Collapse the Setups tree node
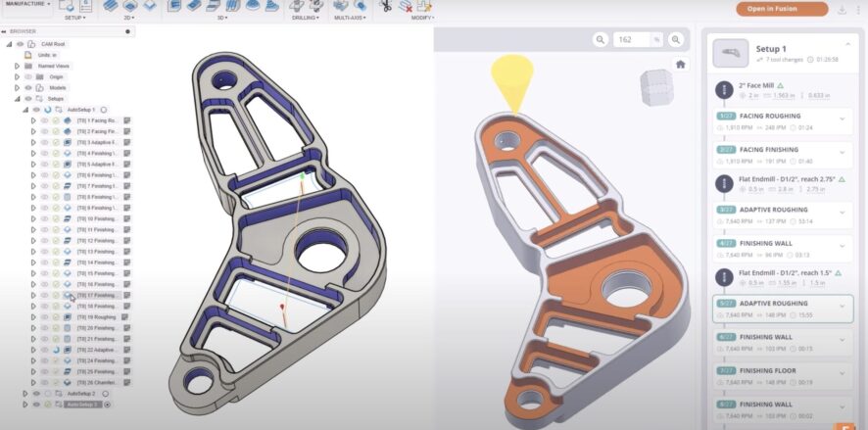Image resolution: width=868 pixels, height=430 pixels. 18,99
